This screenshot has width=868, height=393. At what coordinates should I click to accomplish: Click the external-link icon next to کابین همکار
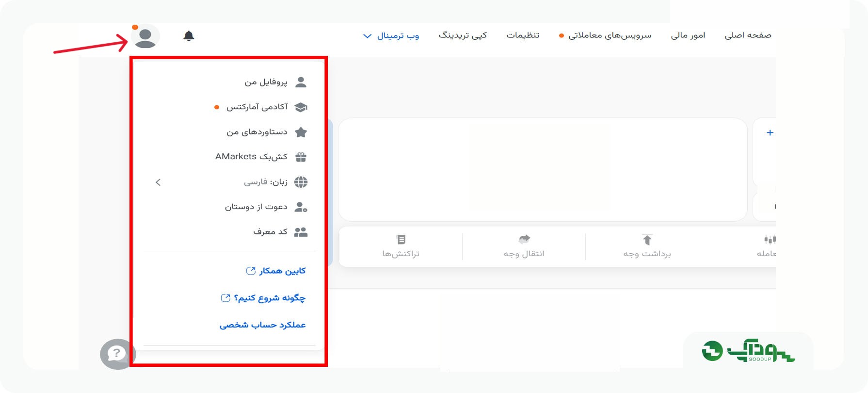pos(251,271)
